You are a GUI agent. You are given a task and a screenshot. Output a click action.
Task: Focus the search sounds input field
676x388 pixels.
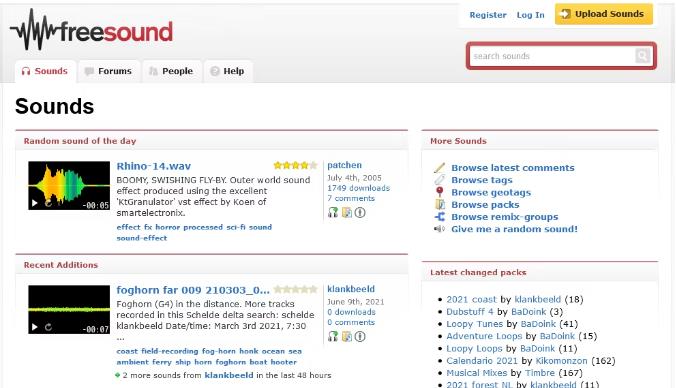(552, 56)
